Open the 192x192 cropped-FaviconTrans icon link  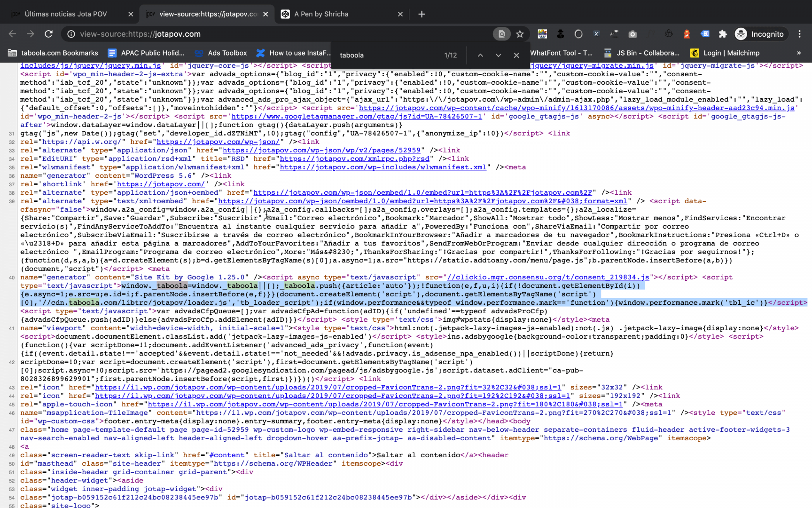332,396
